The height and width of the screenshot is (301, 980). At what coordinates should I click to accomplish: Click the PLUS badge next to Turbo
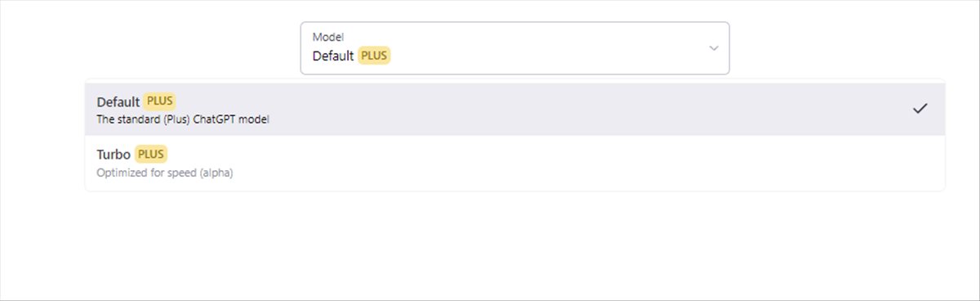pyautogui.click(x=152, y=154)
